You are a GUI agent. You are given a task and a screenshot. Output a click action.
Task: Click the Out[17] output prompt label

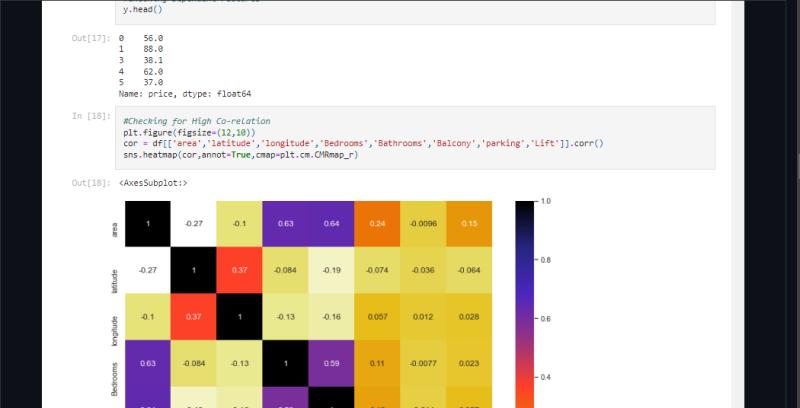pyautogui.click(x=91, y=37)
